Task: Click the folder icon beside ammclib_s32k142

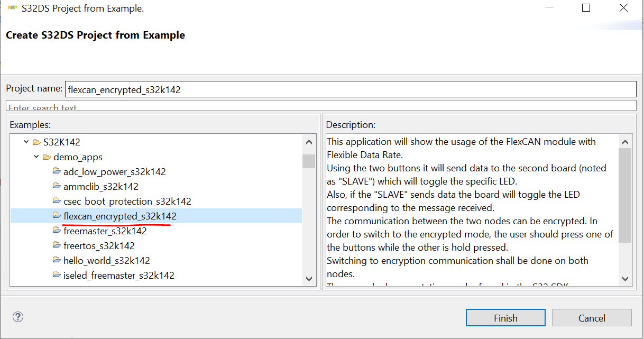Action: [x=57, y=186]
